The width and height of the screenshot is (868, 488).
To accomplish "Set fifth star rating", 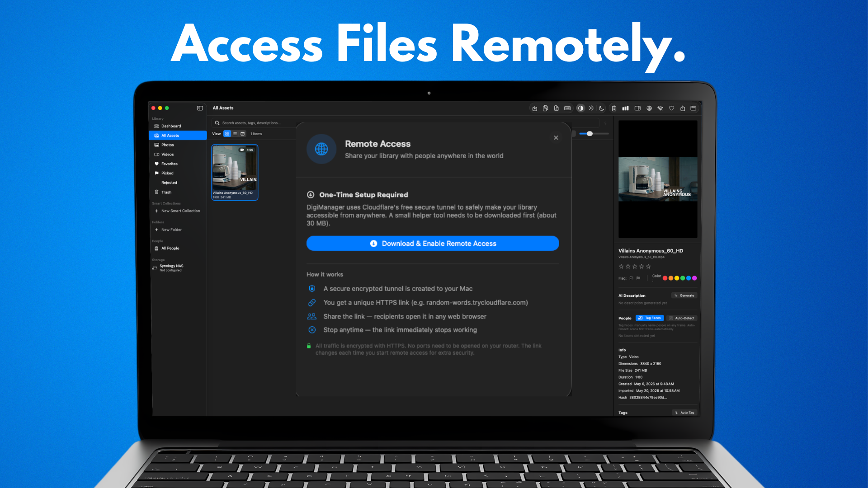I will 648,267.
